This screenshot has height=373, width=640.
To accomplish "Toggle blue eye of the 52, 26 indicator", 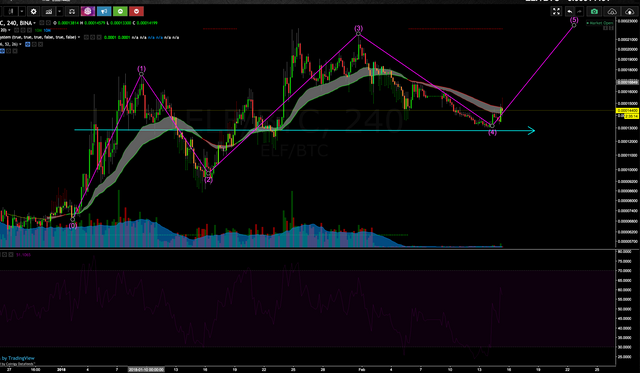I will [28, 44].
